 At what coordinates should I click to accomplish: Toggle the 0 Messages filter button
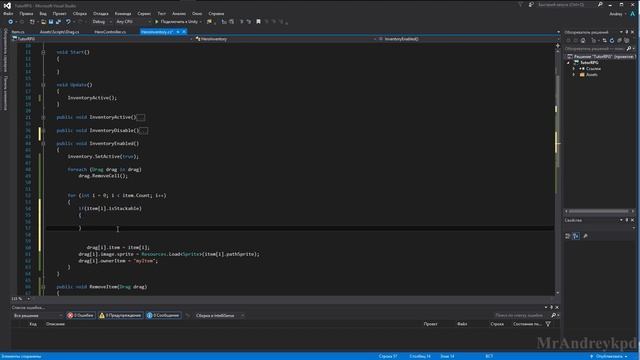point(163,316)
